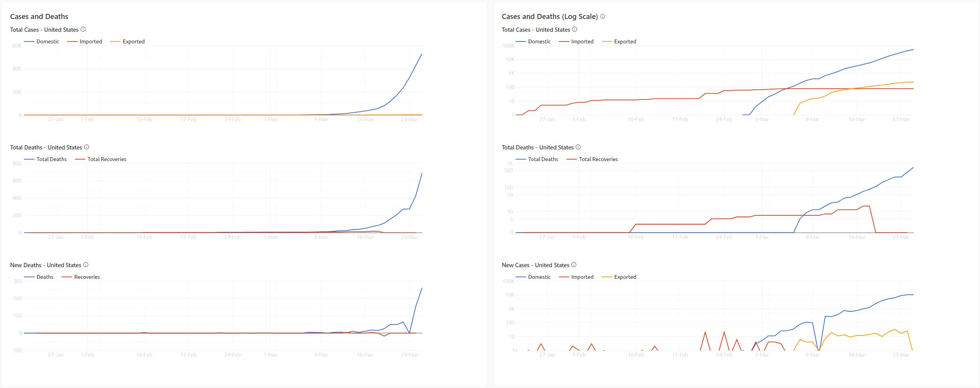The width and height of the screenshot is (980, 388).
Task: Toggle Exported legend in log-scale Total Cases chart
Action: coord(625,41)
